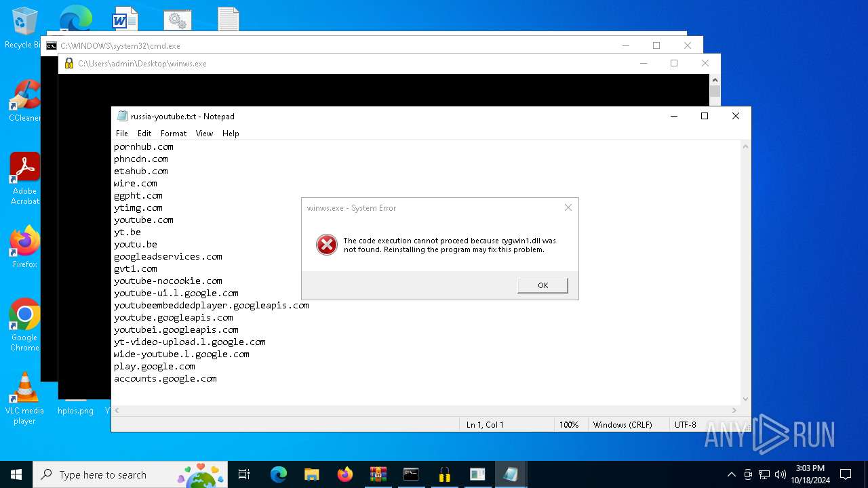
Task: Click the padlock icon in winws.exe title bar
Action: [69, 64]
